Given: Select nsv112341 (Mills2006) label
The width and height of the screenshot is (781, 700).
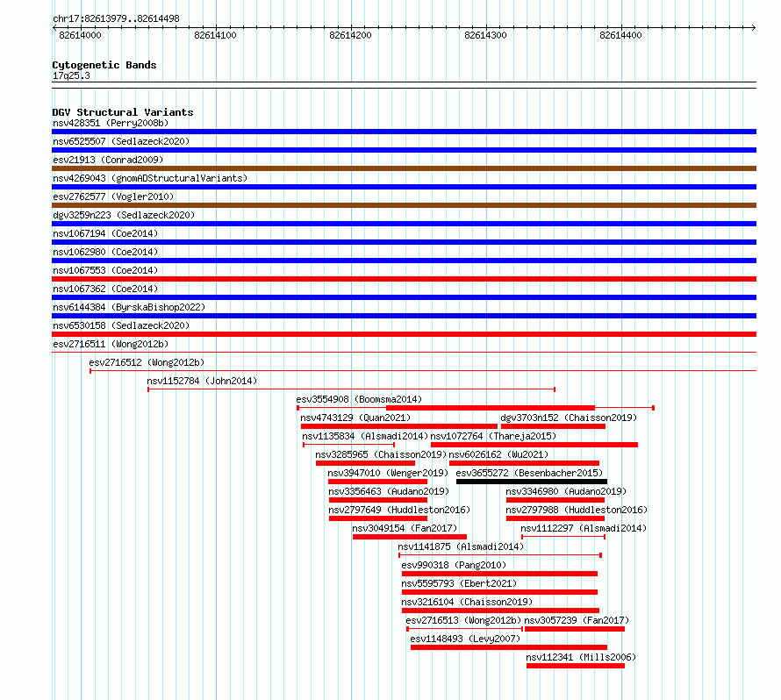Looking at the screenshot, I should tap(581, 657).
